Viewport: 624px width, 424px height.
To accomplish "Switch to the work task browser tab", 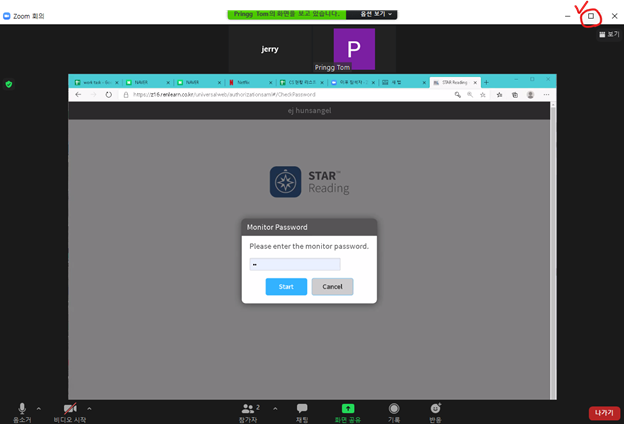I will tap(97, 82).
